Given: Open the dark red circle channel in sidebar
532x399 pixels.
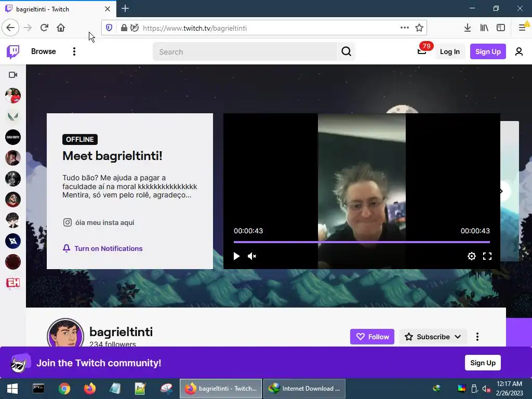Looking at the screenshot, I should coord(13,262).
